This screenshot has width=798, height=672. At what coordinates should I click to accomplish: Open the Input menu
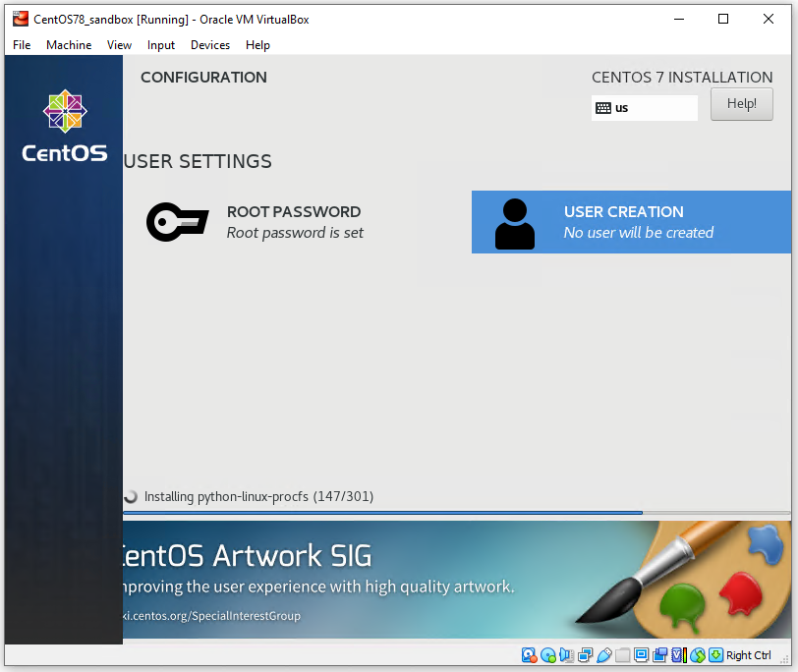(160, 44)
